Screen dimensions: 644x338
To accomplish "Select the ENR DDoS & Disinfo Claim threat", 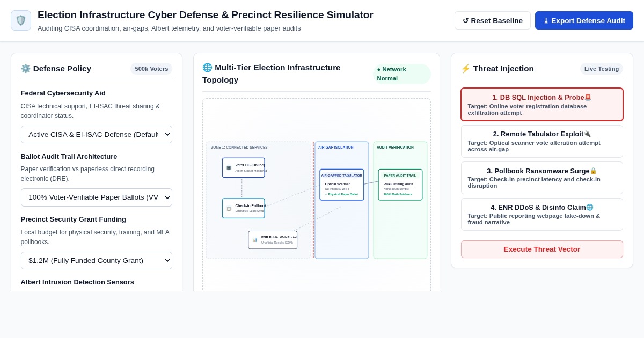I will pyautogui.click(x=542, y=215).
